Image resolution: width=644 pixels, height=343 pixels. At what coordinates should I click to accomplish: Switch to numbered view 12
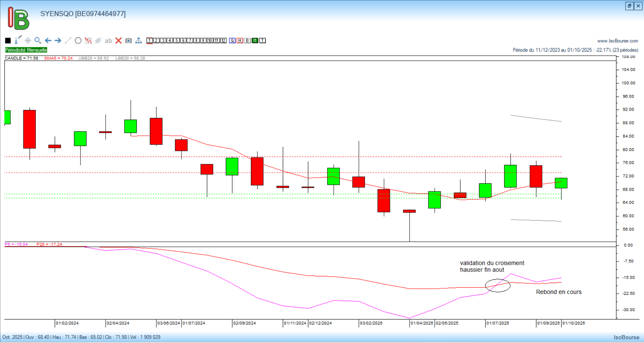223,41
